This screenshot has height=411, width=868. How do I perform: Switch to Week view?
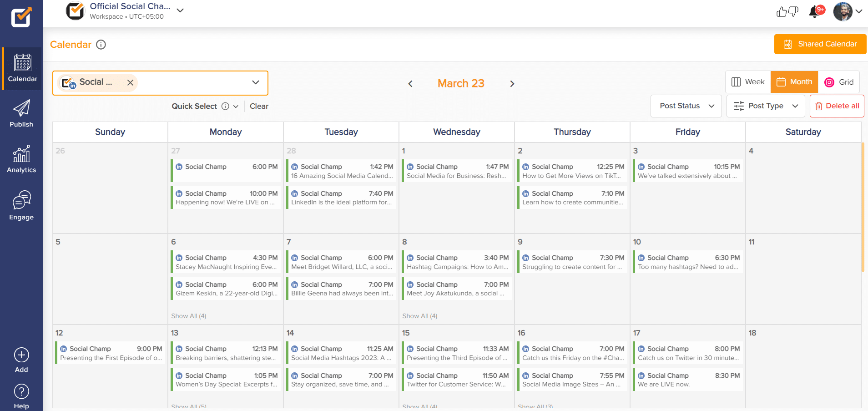tap(748, 82)
